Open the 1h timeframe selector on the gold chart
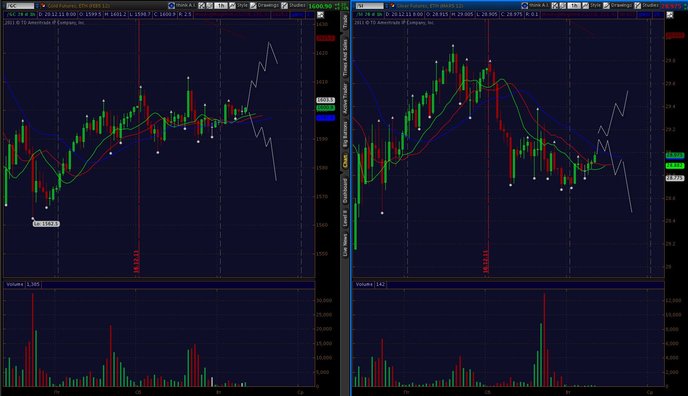 pyautogui.click(x=221, y=6)
